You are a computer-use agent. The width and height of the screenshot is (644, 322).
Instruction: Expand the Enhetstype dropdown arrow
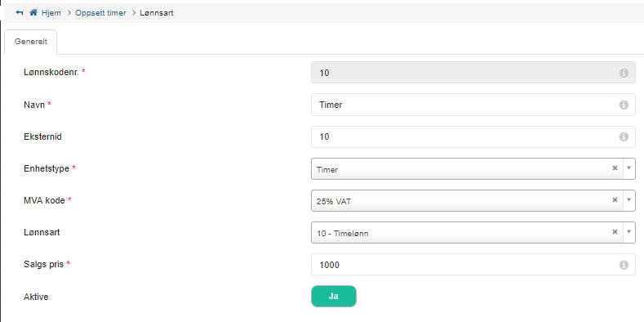pos(628,168)
